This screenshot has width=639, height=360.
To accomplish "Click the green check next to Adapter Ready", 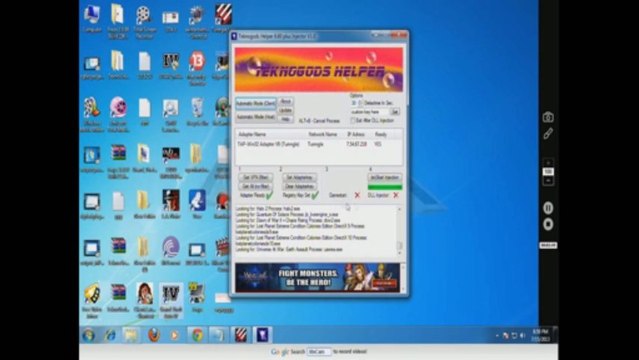I will click(x=269, y=196).
